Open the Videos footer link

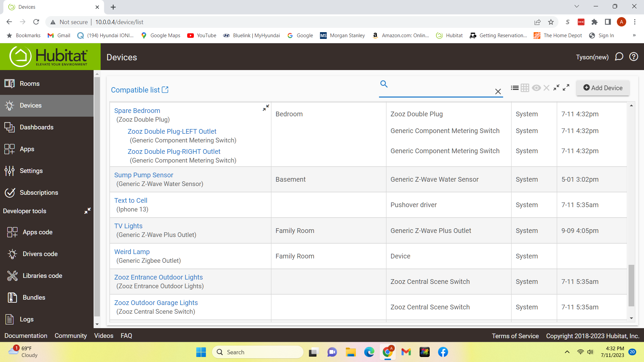click(x=104, y=336)
